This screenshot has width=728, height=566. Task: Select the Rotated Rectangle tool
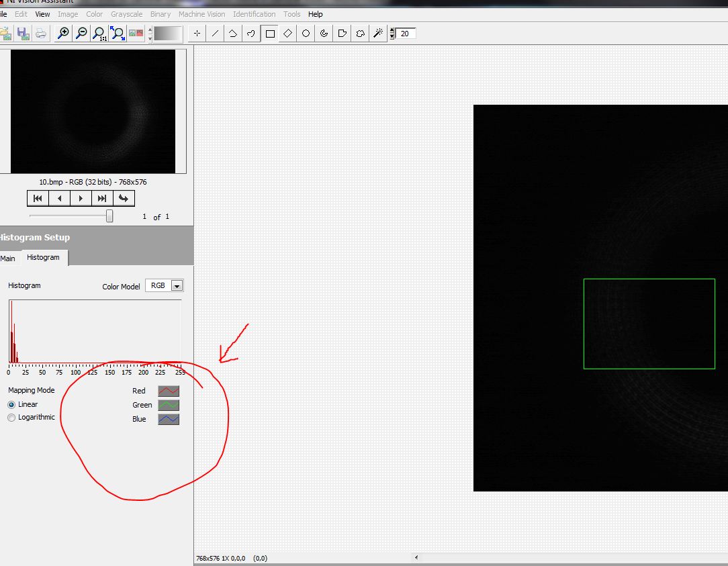coord(288,34)
